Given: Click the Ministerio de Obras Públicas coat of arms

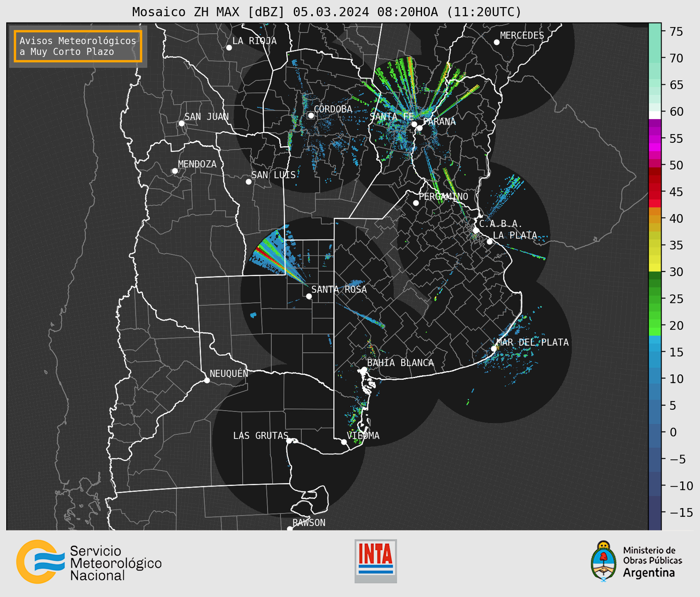Looking at the screenshot, I should pyautogui.click(x=604, y=561).
